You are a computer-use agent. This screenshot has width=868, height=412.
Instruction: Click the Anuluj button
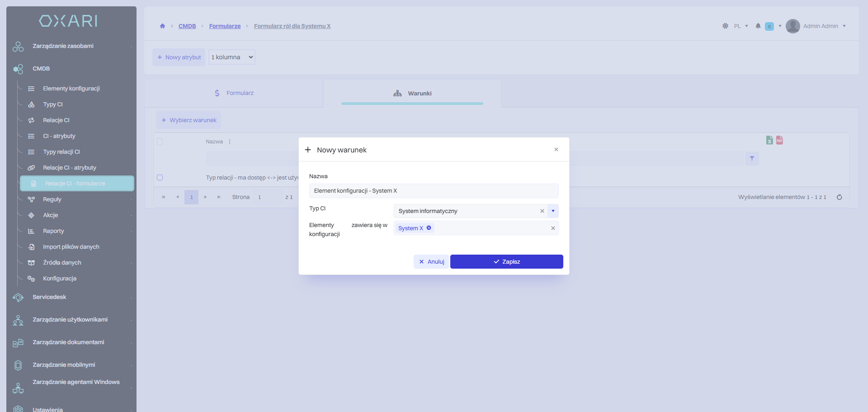pyautogui.click(x=431, y=262)
